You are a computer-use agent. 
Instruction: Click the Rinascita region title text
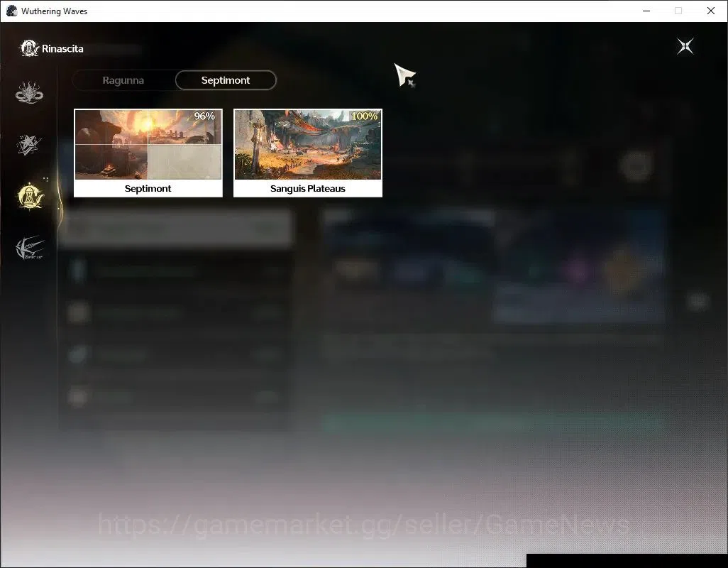[x=62, y=49]
